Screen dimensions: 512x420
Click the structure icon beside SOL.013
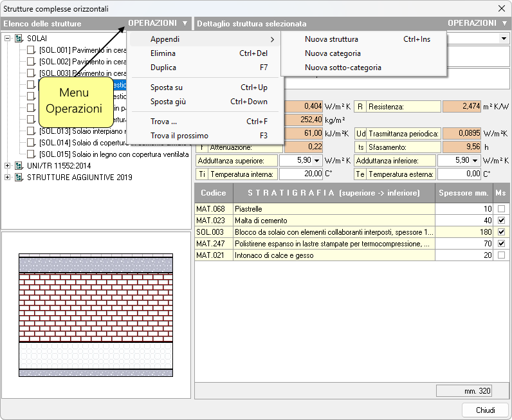pos(31,131)
